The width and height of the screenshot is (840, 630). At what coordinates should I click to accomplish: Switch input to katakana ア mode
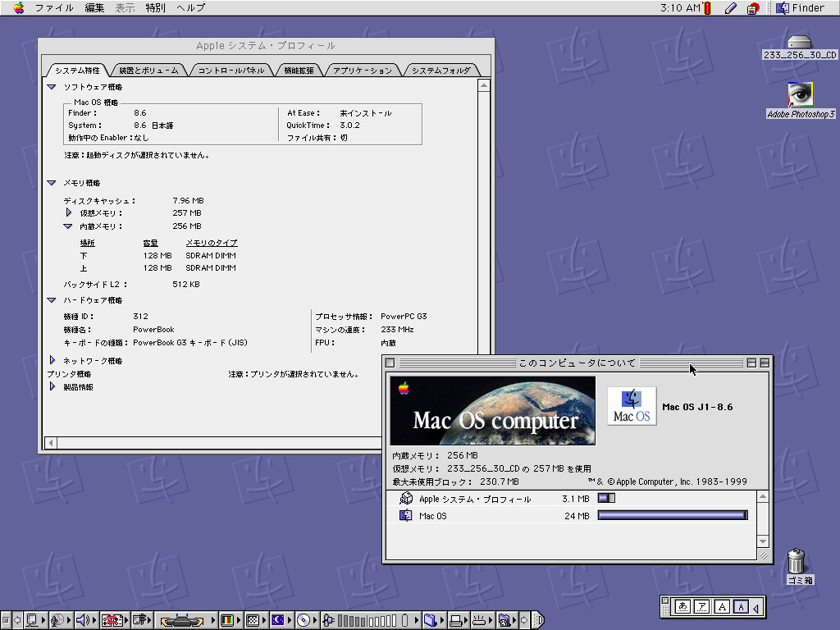point(702,607)
